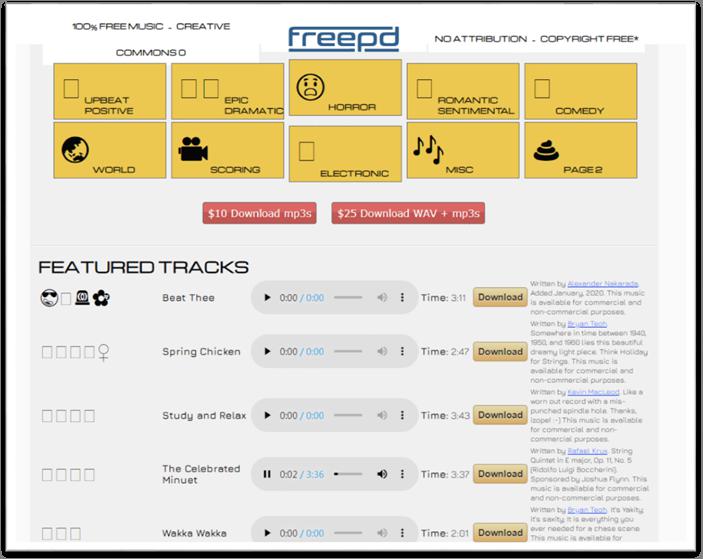
Task: Mute volume on The Celebrated Minuet player
Action: 382,474
